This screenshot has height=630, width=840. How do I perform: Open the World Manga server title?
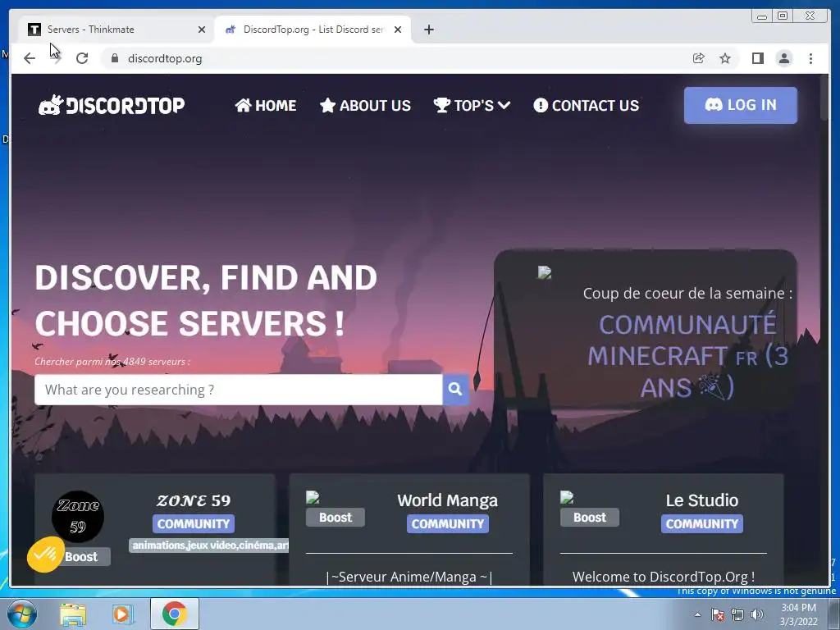click(x=447, y=500)
